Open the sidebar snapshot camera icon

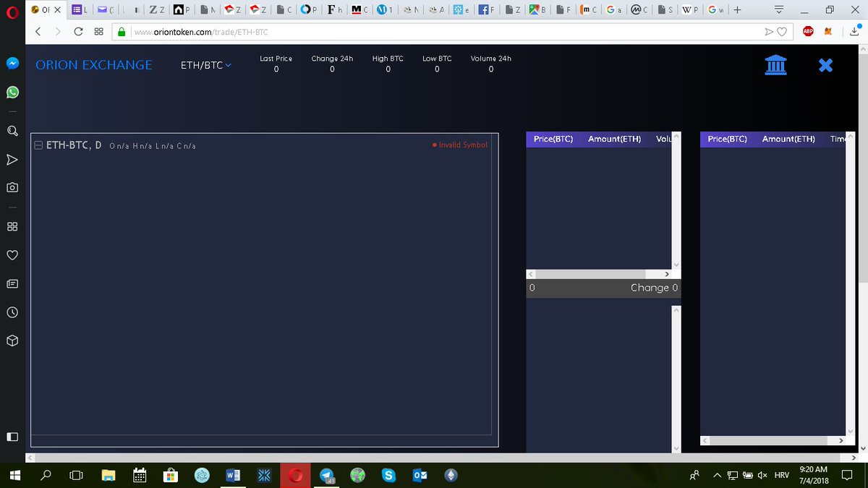point(12,187)
